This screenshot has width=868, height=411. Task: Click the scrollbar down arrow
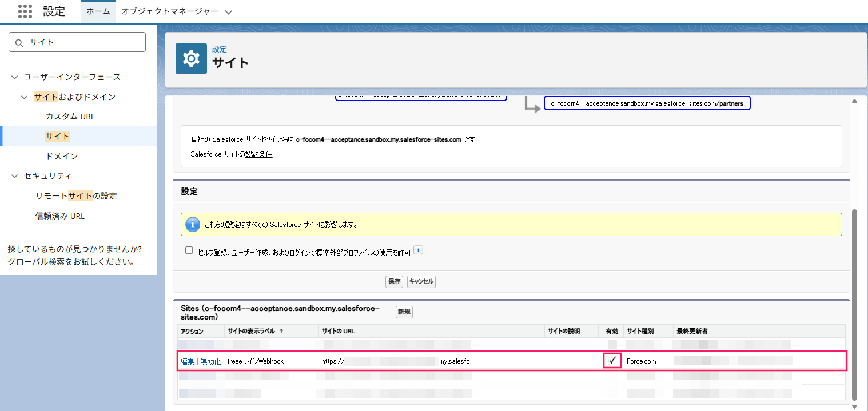point(855,406)
